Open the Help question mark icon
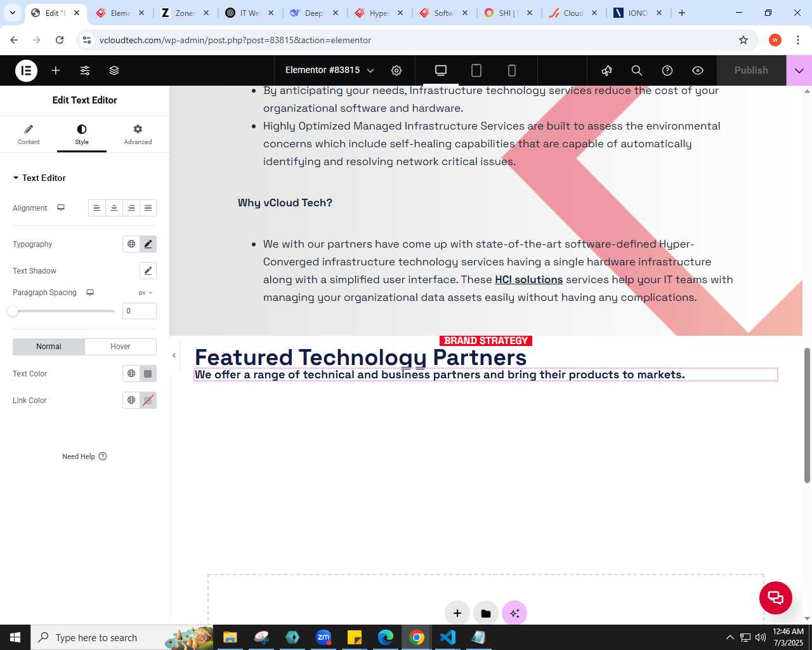This screenshot has height=650, width=812. [x=667, y=70]
